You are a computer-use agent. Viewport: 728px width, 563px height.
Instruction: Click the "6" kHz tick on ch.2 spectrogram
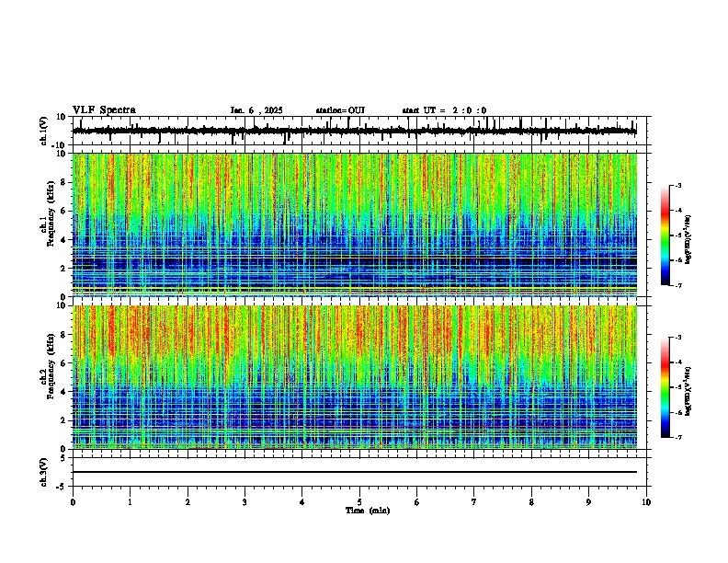tap(64, 363)
